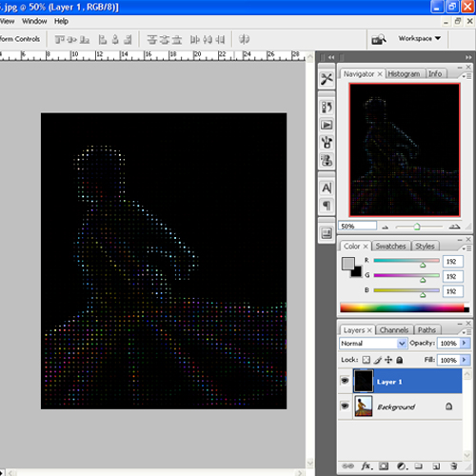Image resolution: width=476 pixels, height=476 pixels.
Task: Click the Distribute right edges icon
Action: (220, 40)
